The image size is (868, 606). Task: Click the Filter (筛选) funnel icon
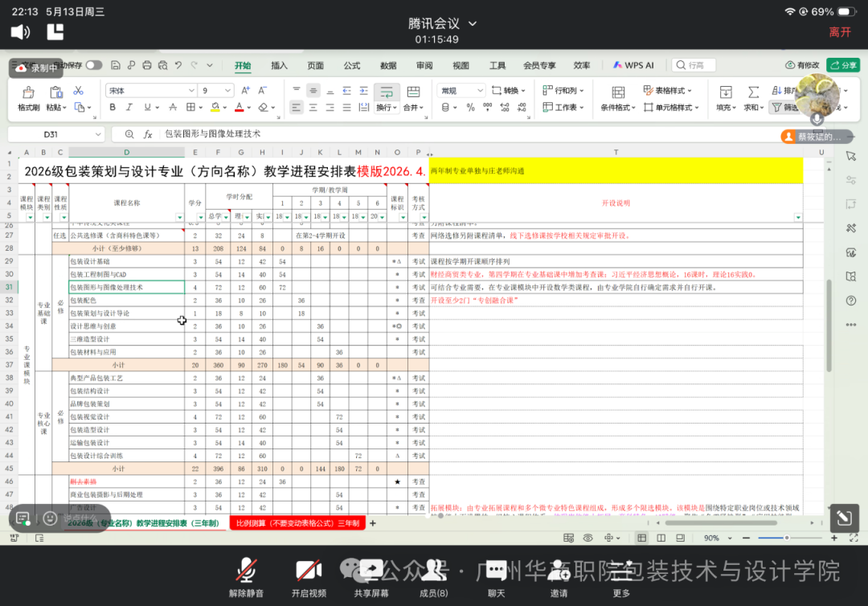point(777,108)
